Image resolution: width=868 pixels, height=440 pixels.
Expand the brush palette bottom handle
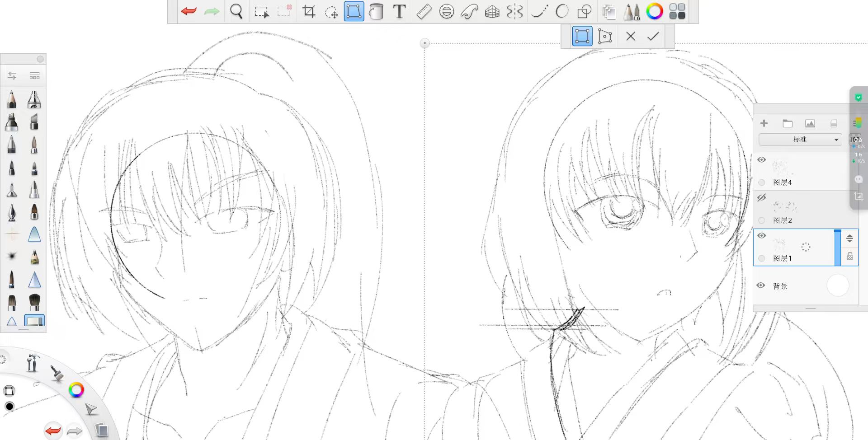tap(23, 330)
